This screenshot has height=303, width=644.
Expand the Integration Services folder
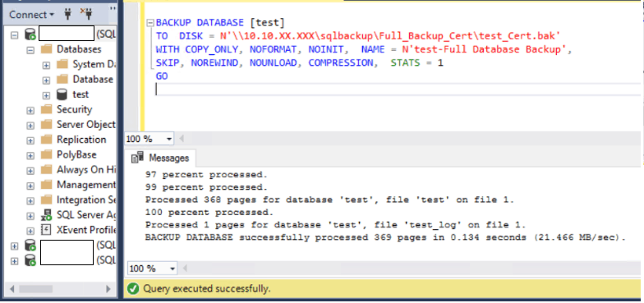click(30, 201)
